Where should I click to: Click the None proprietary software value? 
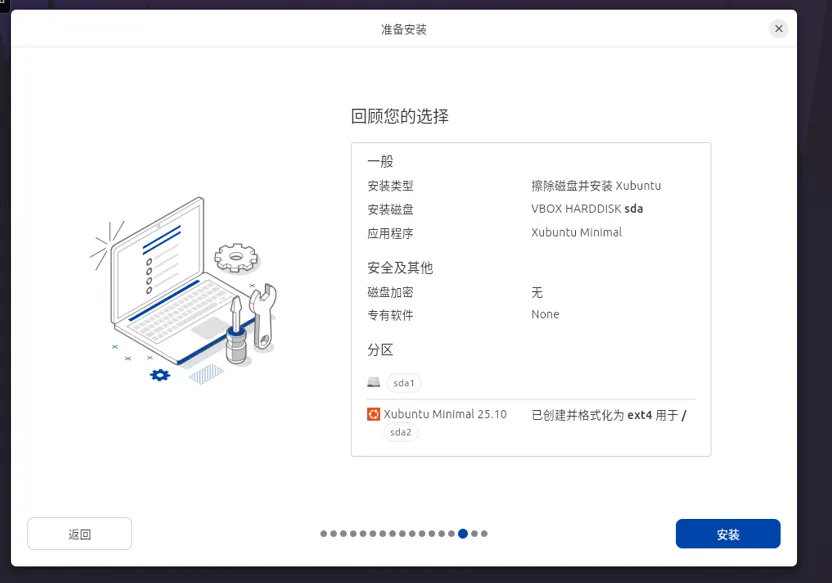coord(545,315)
